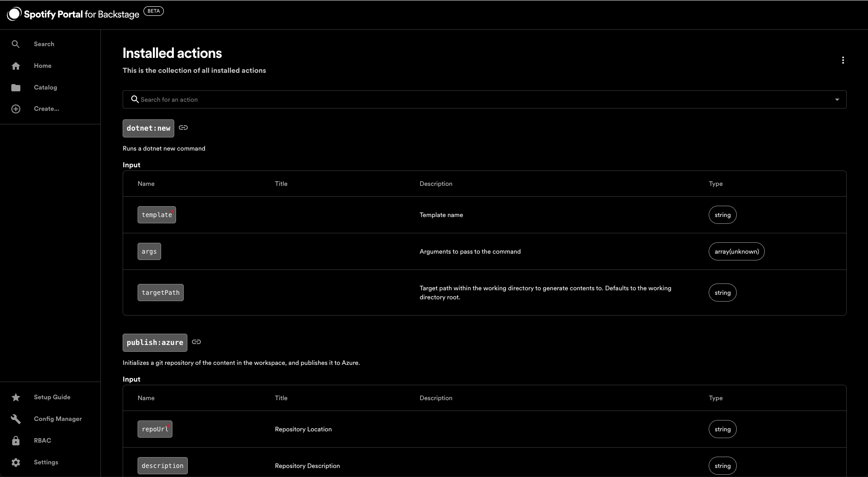Screen dimensions: 868x477
Task: Click the Type column header in dotnet:new table
Action: coord(715,184)
